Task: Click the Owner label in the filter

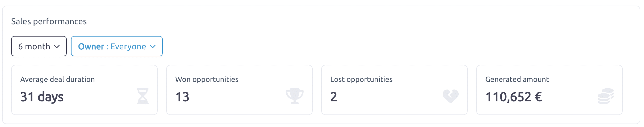Action: (91, 46)
